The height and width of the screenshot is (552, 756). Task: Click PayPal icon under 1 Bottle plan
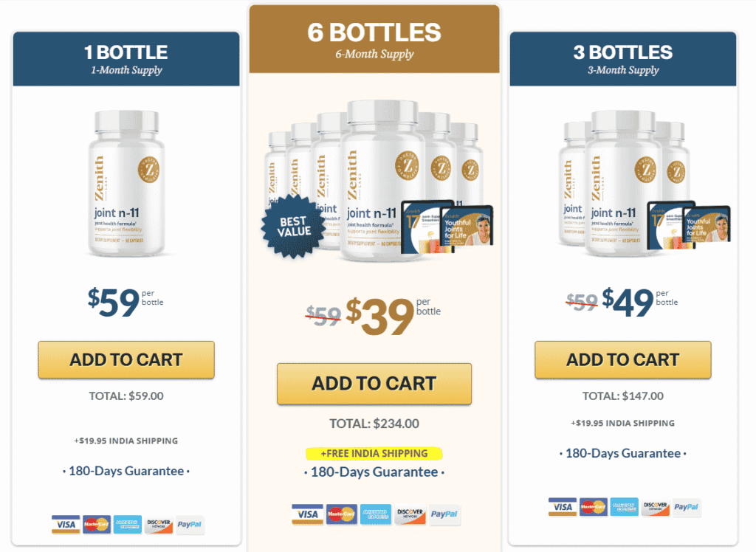190,525
